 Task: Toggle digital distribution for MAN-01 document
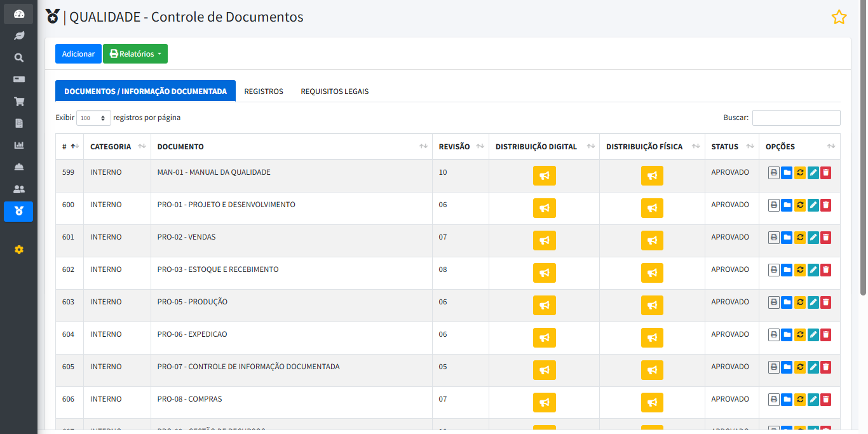[544, 175]
